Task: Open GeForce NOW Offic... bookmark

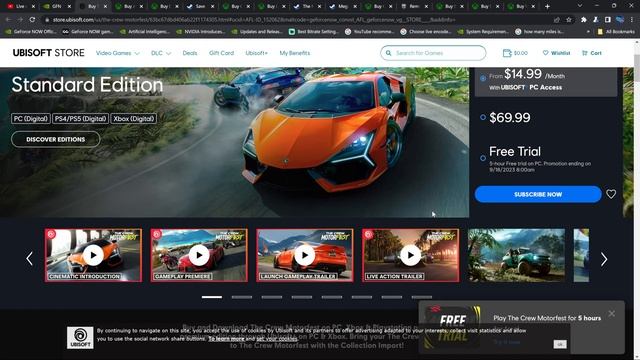Action: click(x=31, y=31)
